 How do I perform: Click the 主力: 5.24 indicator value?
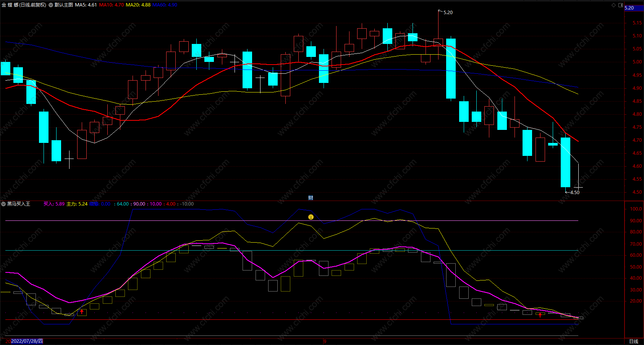coord(77,204)
